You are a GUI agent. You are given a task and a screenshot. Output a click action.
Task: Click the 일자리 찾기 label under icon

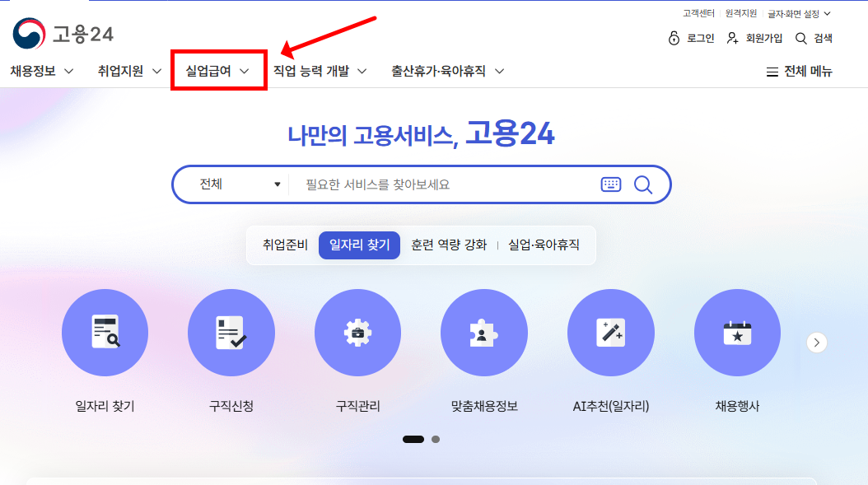105,407
